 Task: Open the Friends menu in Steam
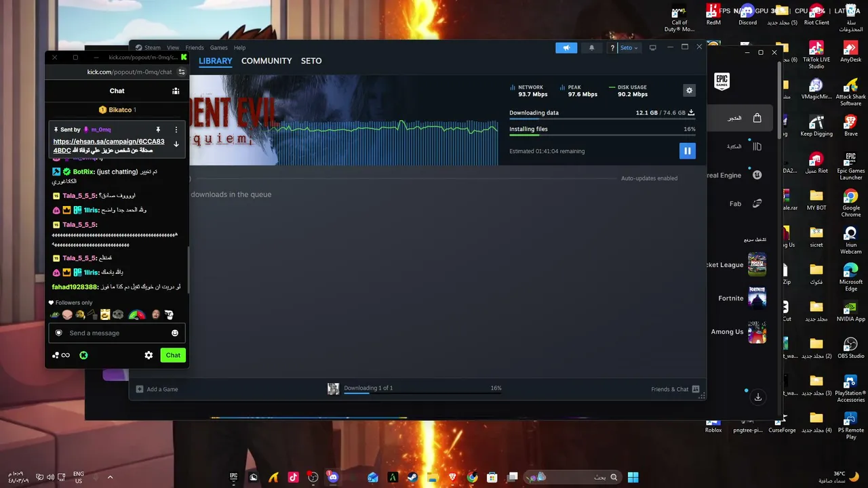[x=195, y=47]
